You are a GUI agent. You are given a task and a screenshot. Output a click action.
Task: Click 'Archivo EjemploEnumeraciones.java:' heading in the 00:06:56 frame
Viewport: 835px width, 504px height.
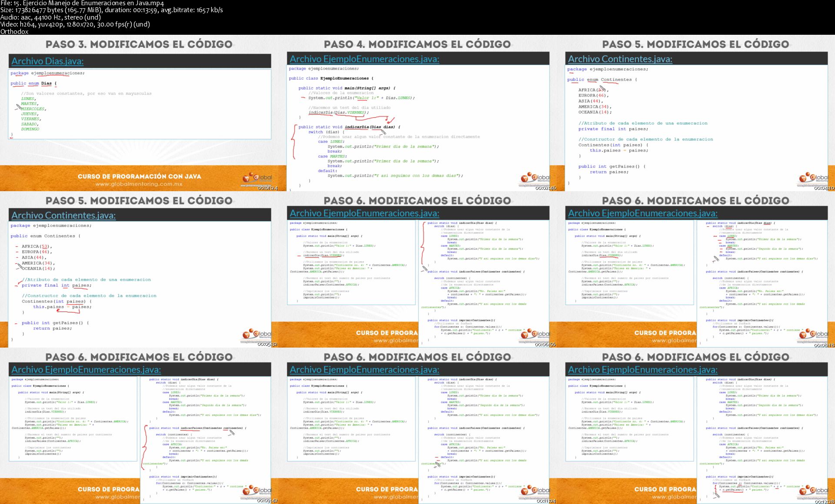[364, 213]
